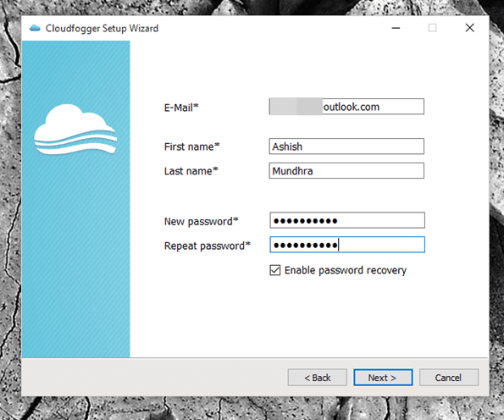
Task: Close the Cloudfogger Setup Wizard window
Action: click(469, 28)
